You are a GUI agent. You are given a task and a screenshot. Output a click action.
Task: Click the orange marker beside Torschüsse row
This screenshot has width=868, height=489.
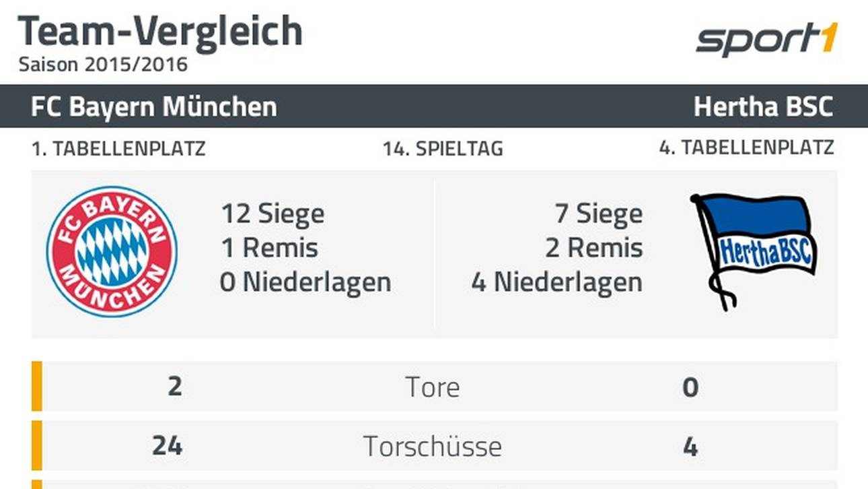pyautogui.click(x=37, y=445)
